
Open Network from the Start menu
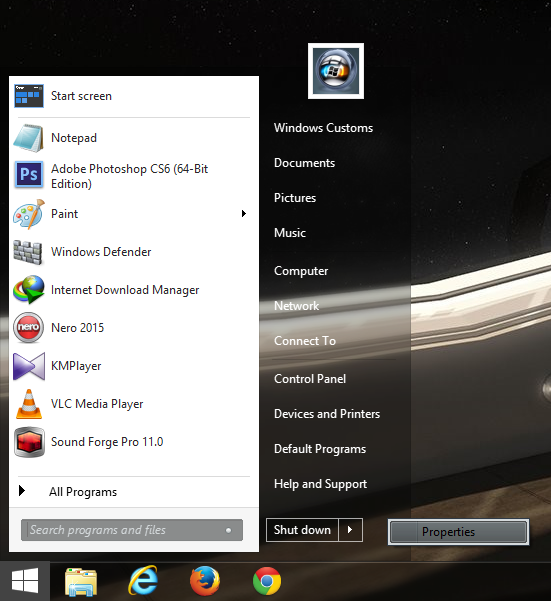(297, 306)
